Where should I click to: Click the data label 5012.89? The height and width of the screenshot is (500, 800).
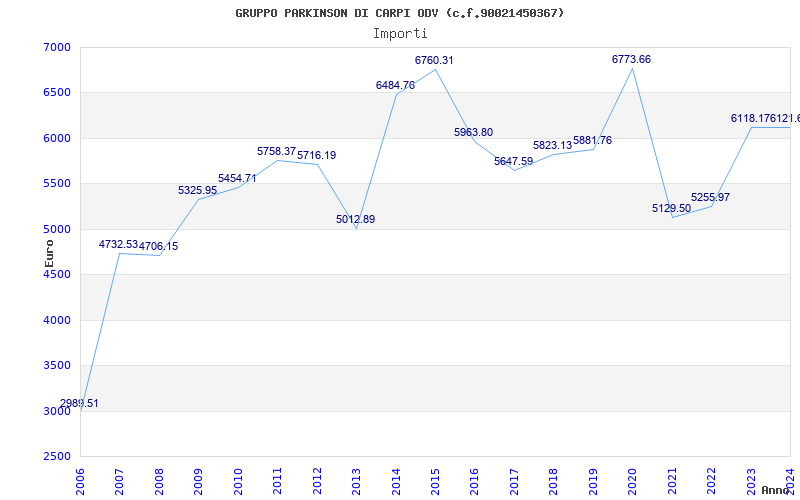click(x=356, y=219)
